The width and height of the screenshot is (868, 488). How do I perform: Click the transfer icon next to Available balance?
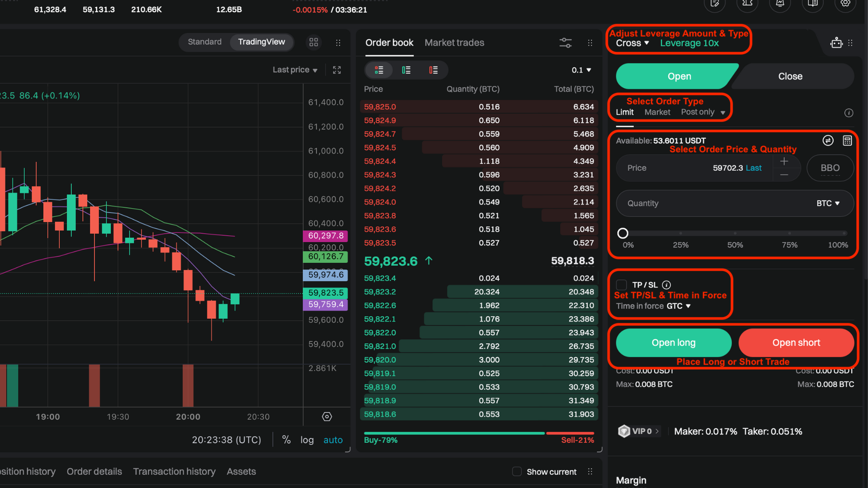point(827,141)
